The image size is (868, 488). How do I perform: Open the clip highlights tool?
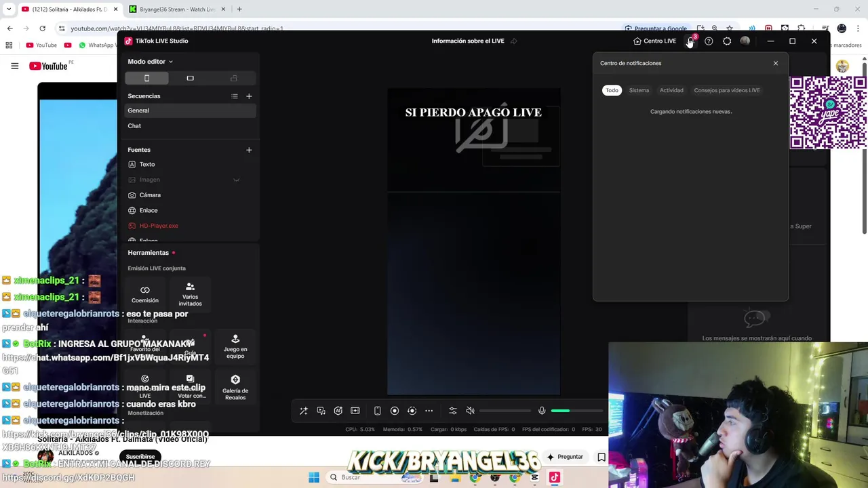click(x=355, y=411)
